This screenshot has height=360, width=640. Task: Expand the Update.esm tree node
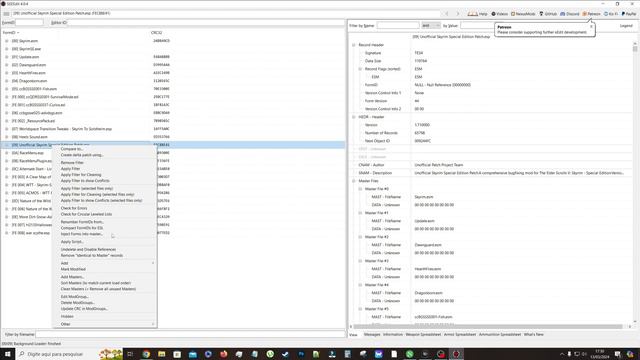click(x=7, y=57)
